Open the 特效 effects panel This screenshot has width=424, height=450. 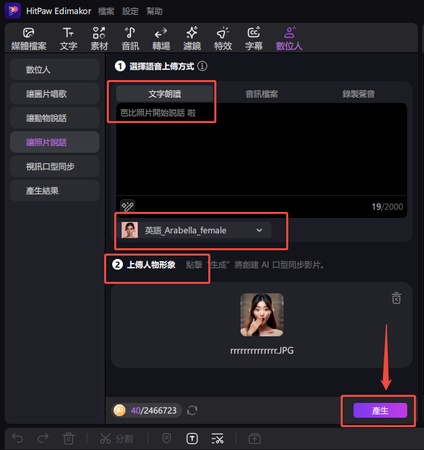pos(223,39)
